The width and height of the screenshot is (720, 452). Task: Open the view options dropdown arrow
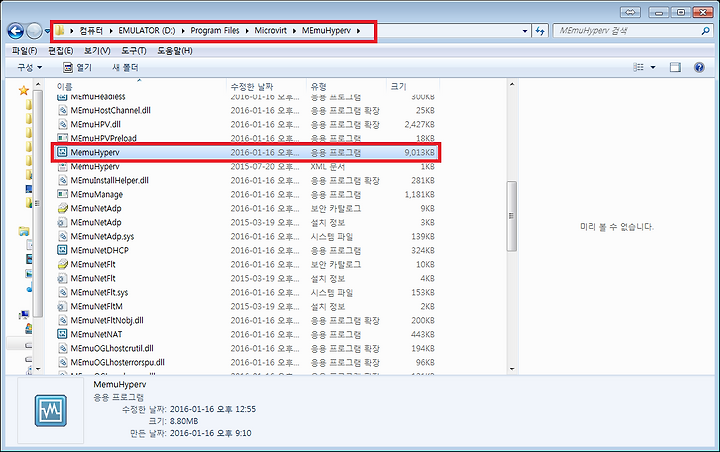coord(653,68)
